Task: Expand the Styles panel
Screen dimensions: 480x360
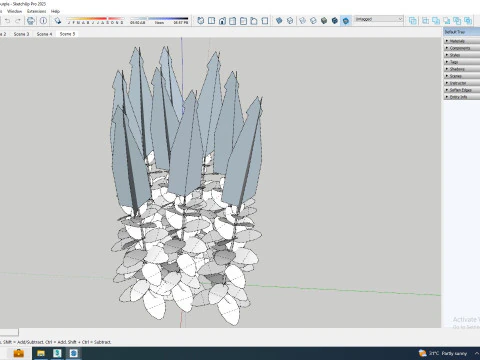Action: coord(462,55)
